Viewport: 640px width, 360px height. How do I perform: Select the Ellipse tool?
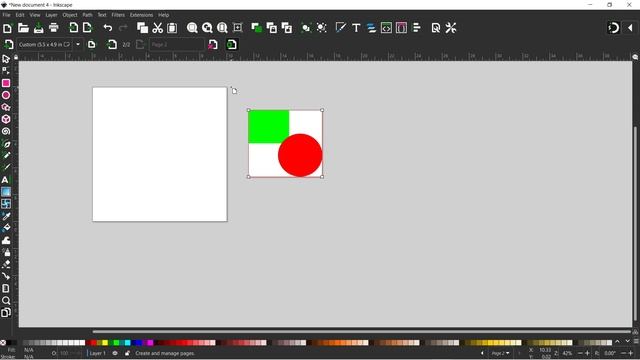coord(6,95)
